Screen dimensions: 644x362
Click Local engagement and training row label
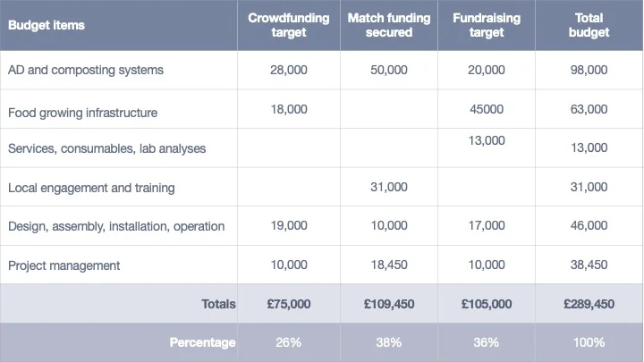coord(91,188)
